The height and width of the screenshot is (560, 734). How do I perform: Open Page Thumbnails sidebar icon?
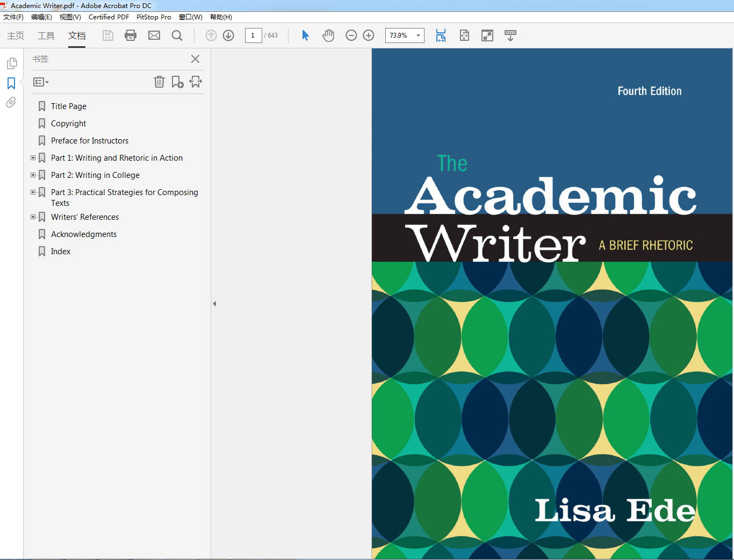11,63
